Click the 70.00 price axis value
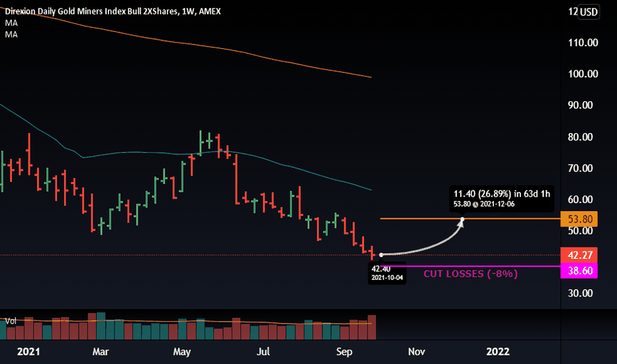This screenshot has height=364, width=617. tap(580, 168)
